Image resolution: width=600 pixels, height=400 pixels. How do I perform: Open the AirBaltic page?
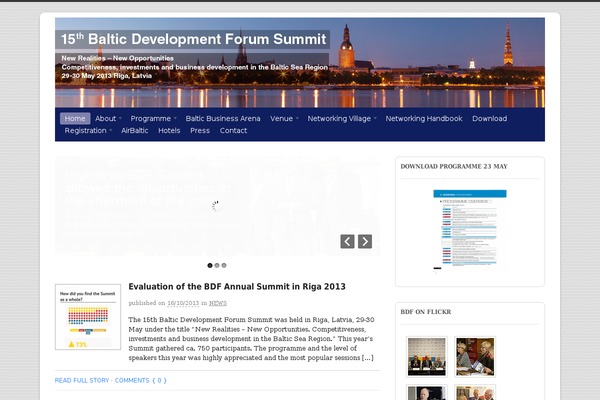[x=135, y=131]
